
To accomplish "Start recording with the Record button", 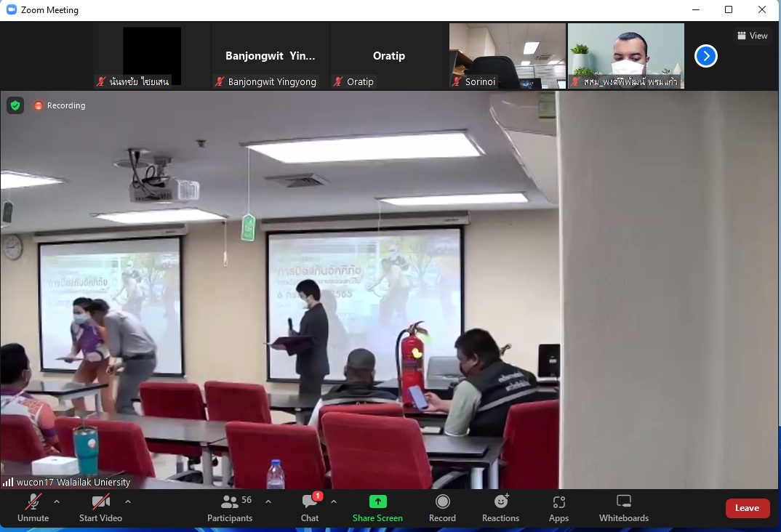I will pyautogui.click(x=442, y=507).
